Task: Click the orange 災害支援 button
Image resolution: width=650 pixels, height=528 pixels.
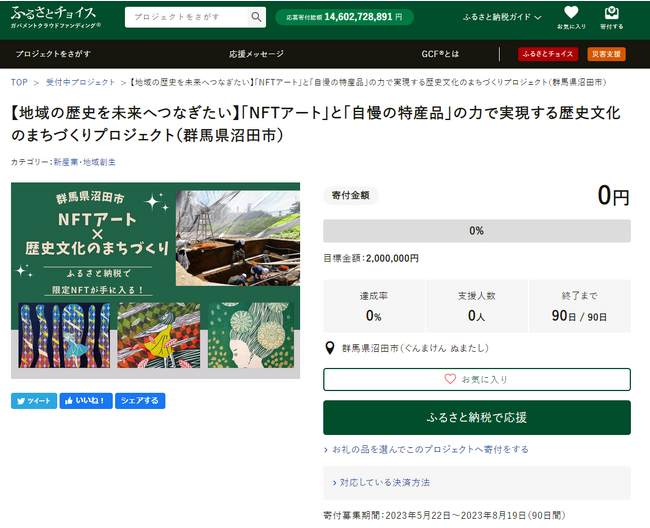Action: point(606,54)
